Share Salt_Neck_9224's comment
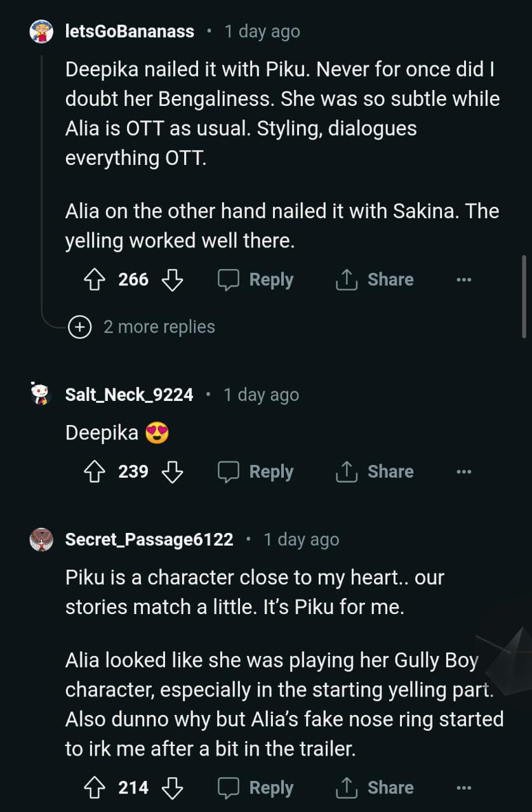Screen dimensions: 532x812 (x=375, y=472)
